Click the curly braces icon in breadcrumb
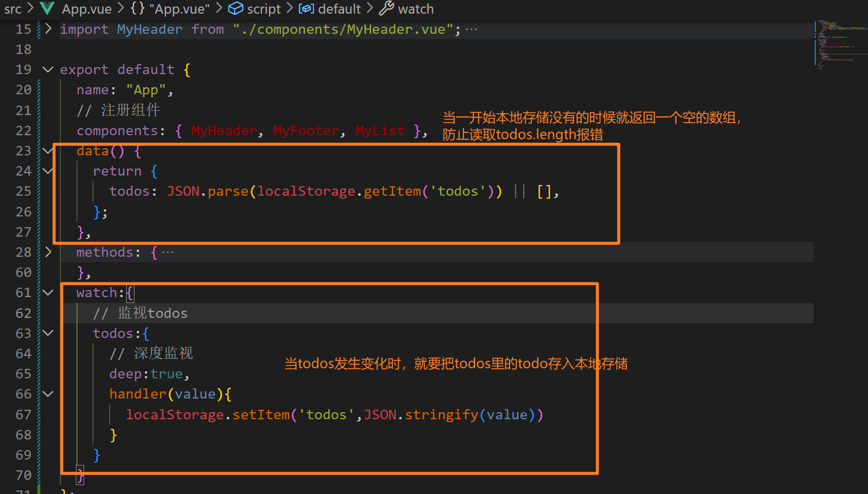Screen dimensions: 868x494 coord(137,9)
